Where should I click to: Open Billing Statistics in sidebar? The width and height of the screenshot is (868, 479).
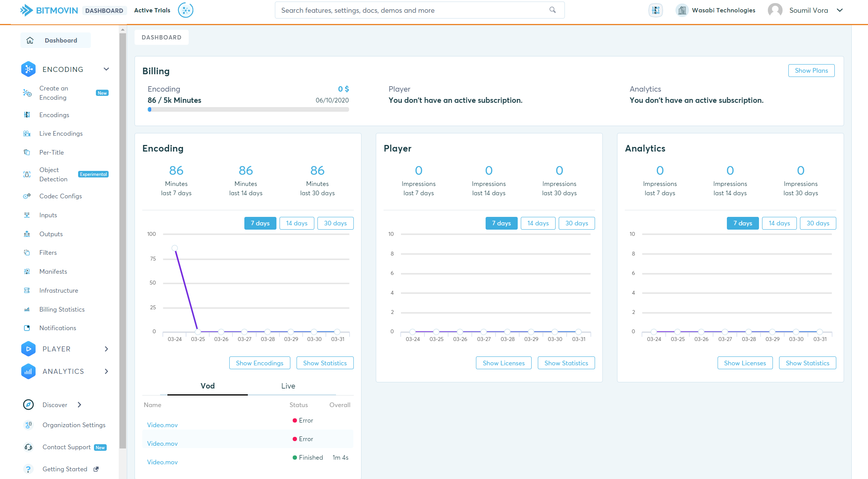point(62,309)
